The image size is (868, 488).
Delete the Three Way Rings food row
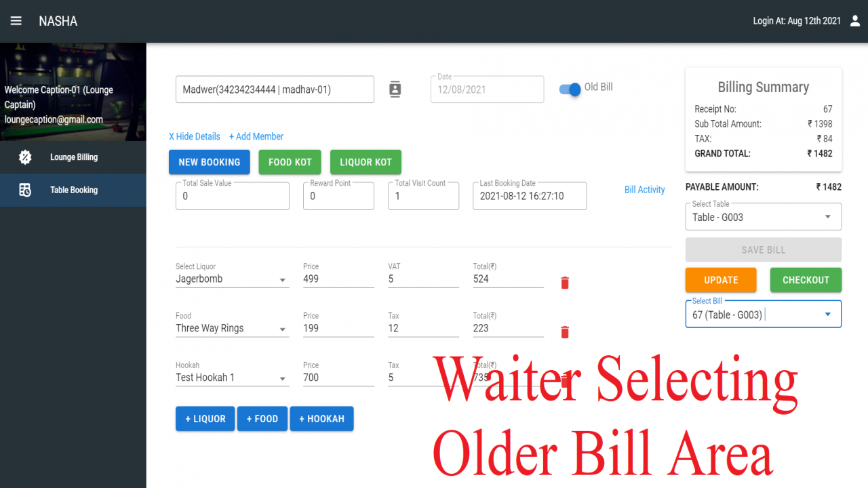click(x=565, y=332)
